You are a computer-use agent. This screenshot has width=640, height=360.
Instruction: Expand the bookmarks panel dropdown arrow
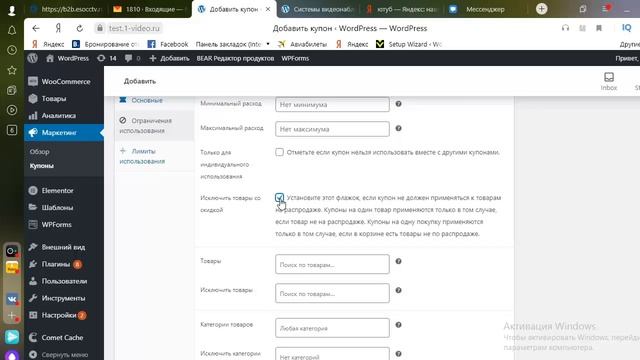[x=268, y=44]
